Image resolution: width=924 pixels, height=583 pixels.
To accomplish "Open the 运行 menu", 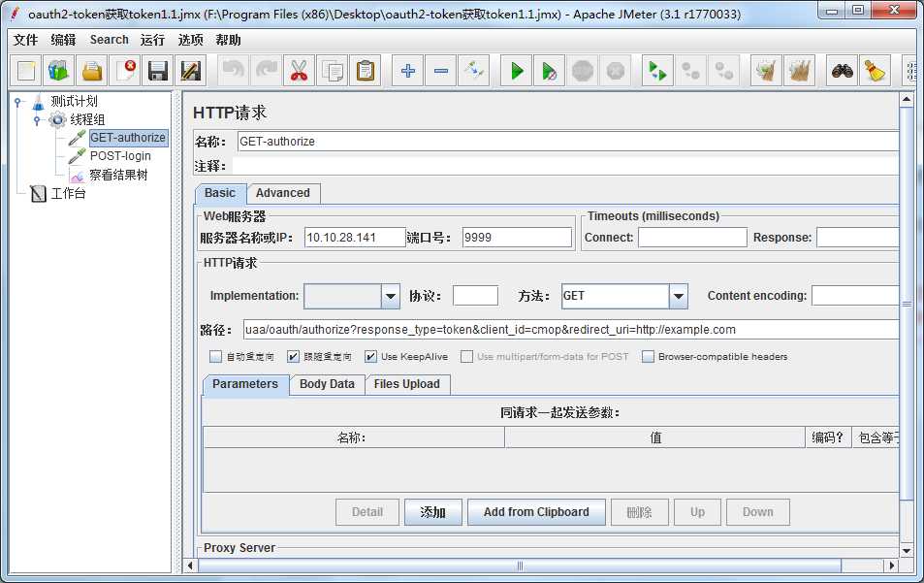I will point(152,40).
